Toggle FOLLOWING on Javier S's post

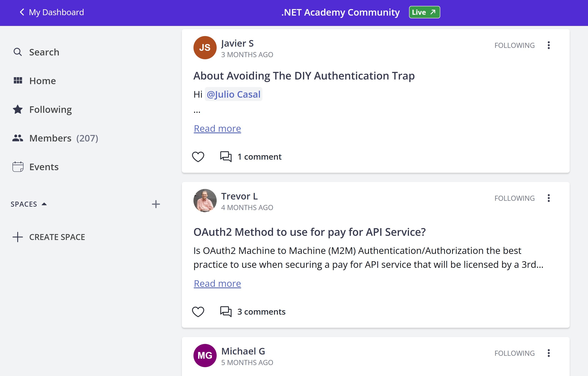[x=514, y=45]
